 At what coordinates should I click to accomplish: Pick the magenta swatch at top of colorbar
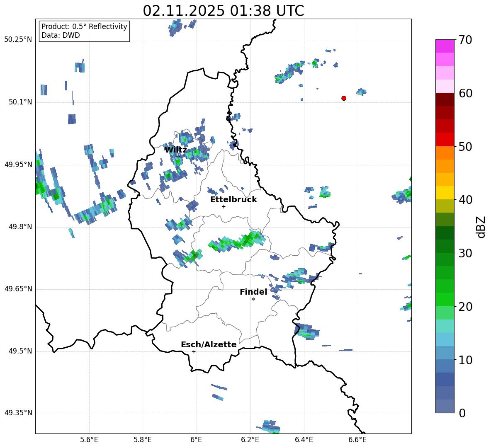[x=445, y=46]
